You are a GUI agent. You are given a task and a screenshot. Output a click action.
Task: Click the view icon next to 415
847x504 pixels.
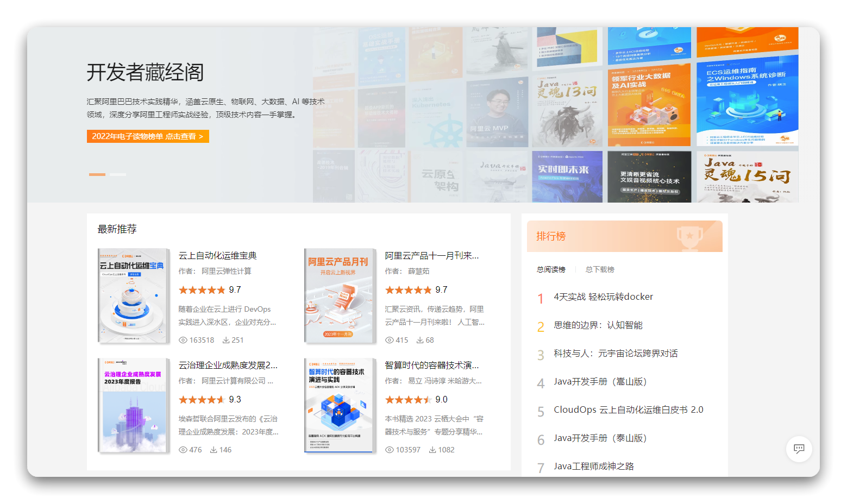[x=389, y=340]
